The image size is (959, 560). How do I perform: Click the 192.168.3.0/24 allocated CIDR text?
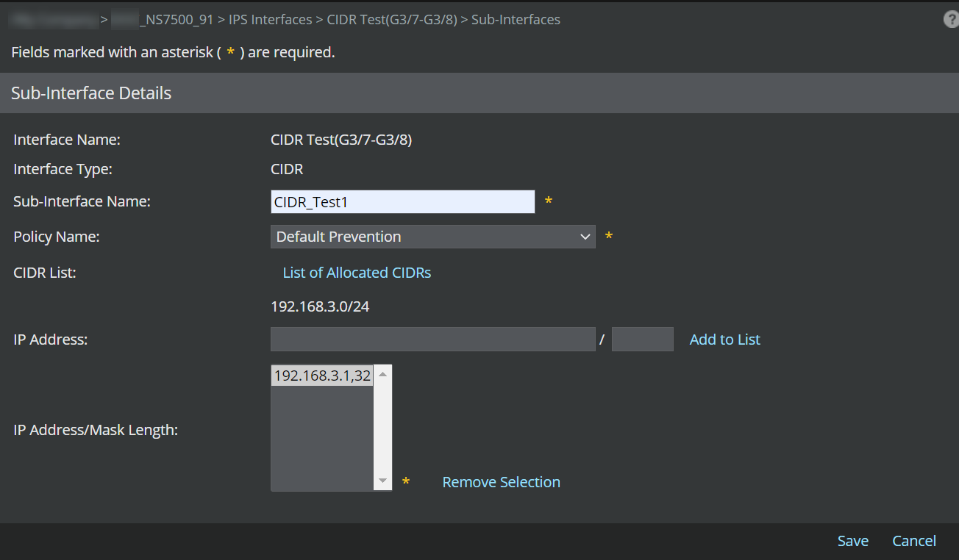pos(320,306)
